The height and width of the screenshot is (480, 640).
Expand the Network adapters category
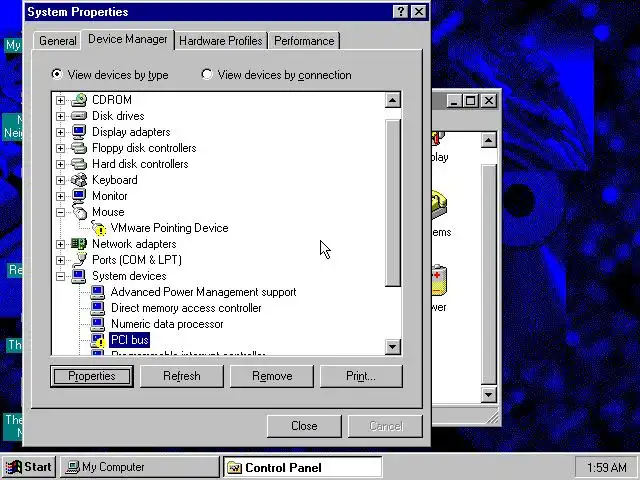(60, 244)
